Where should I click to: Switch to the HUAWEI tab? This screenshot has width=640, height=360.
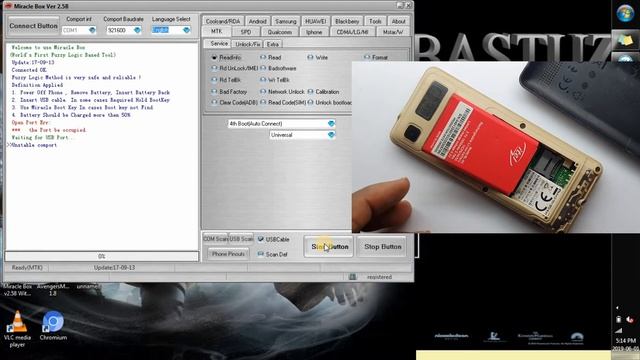316,21
